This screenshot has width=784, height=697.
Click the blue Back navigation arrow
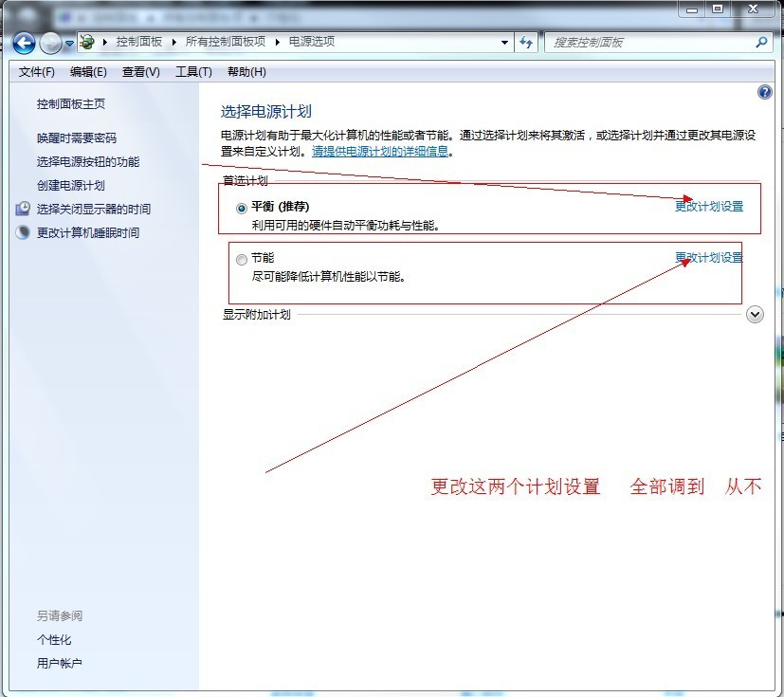24,43
